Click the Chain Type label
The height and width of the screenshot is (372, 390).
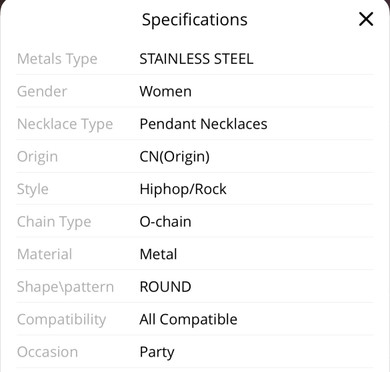54,222
